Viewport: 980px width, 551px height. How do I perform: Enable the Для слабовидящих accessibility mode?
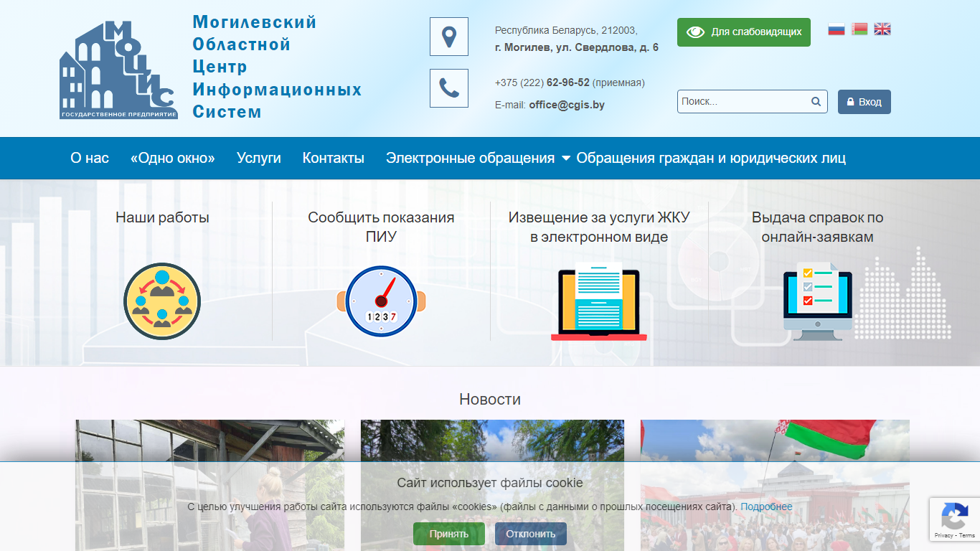pyautogui.click(x=744, y=32)
